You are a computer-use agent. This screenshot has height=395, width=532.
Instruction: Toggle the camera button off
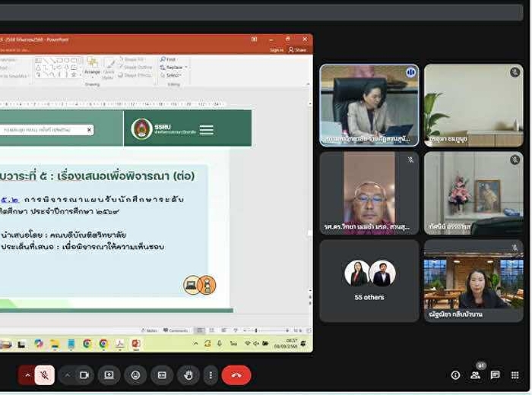(84, 375)
